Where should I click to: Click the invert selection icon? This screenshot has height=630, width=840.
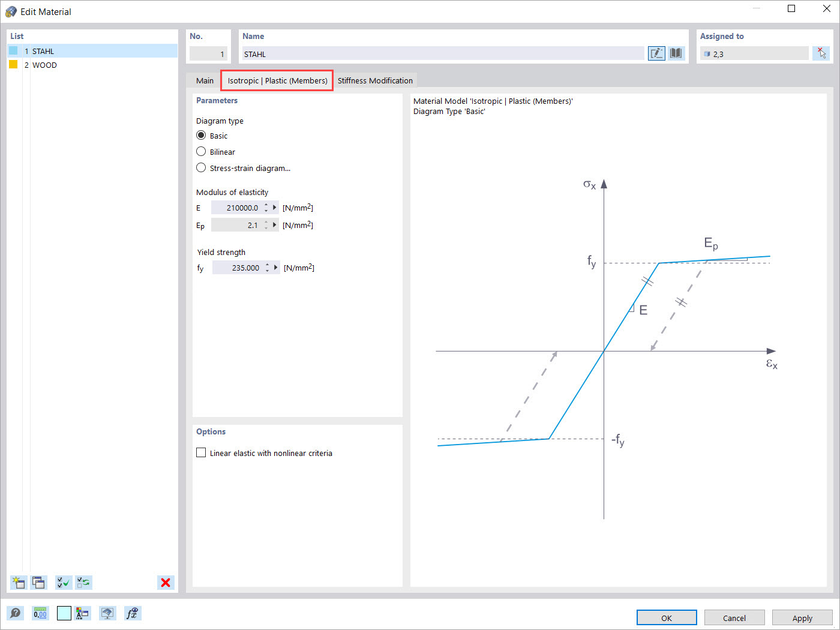pyautogui.click(x=83, y=582)
